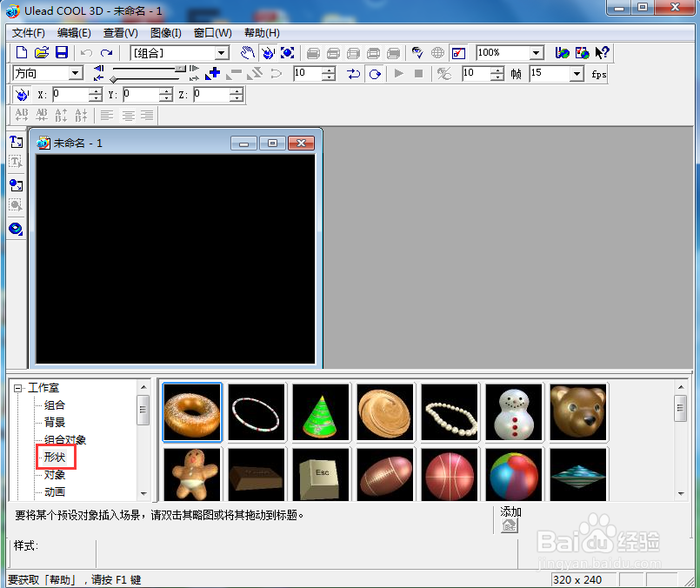The image size is (700, 588).
Task: Collapse the 工作室 tree node
Action: (x=18, y=388)
